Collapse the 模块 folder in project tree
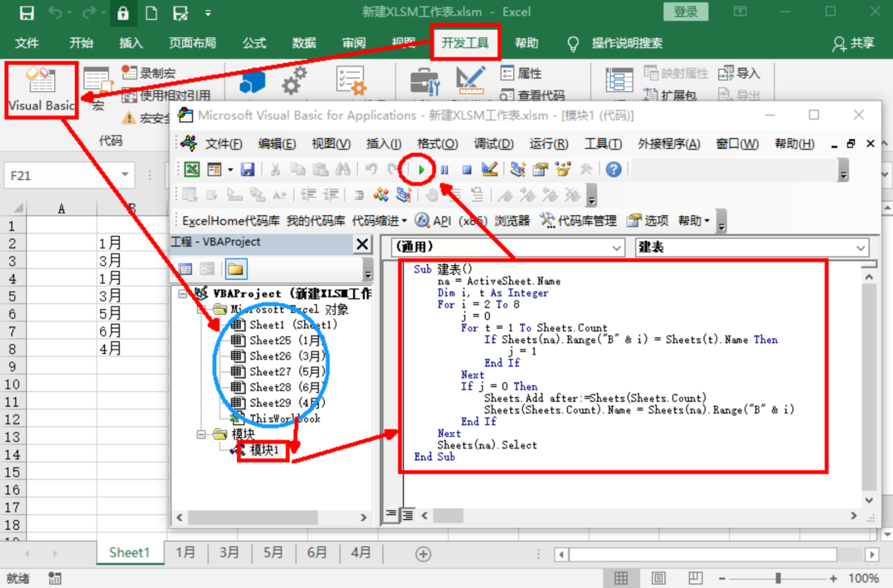This screenshot has width=893, height=588. [x=201, y=434]
